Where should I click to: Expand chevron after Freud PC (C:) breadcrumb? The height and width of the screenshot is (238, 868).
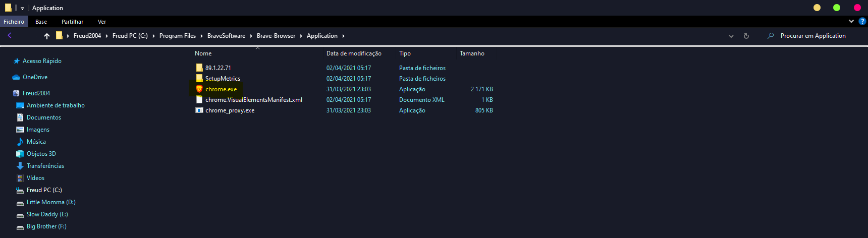(153, 36)
